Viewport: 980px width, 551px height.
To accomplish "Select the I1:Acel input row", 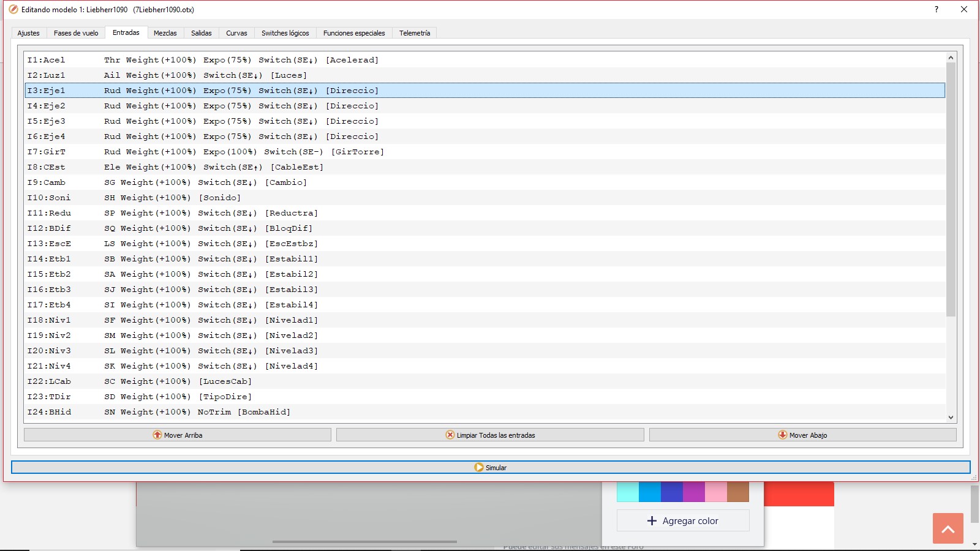I will (202, 60).
